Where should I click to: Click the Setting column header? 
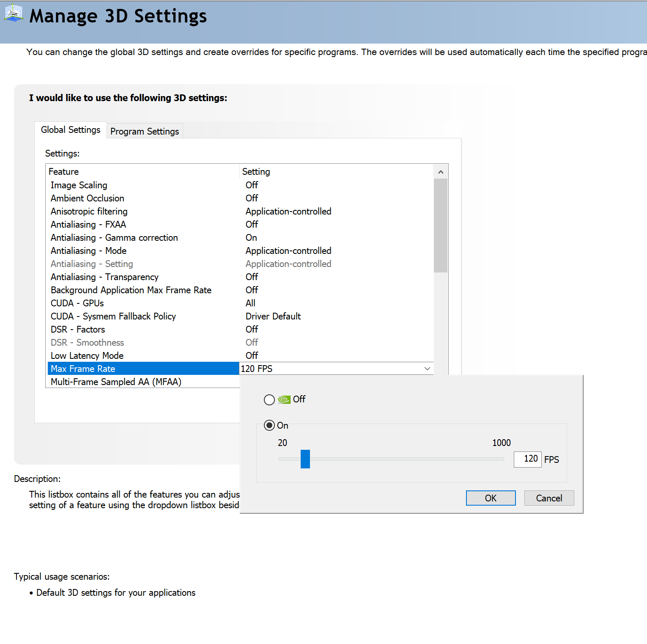(x=337, y=172)
